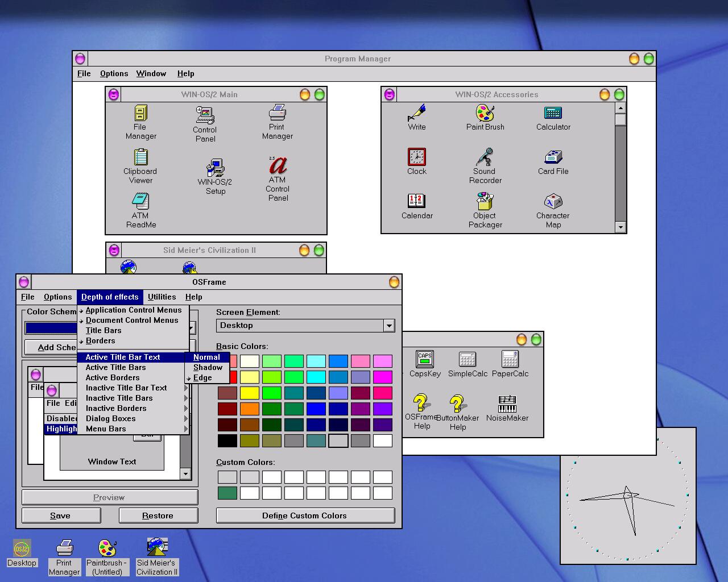Image resolution: width=728 pixels, height=582 pixels.
Task: Click the Define Custom Colors button
Action: pos(305,516)
